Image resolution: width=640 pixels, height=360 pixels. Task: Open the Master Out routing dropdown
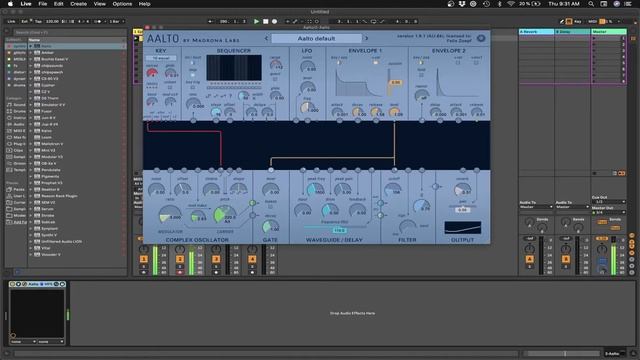(x=609, y=212)
